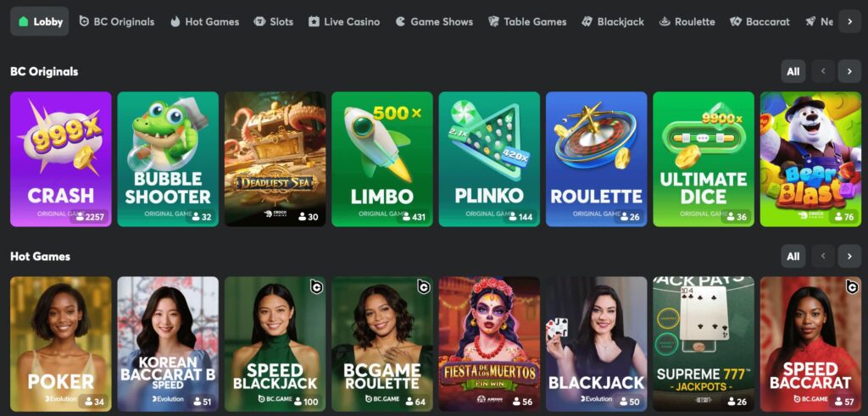The width and height of the screenshot is (868, 416).
Task: View All games in BC Originals section
Action: pos(793,71)
